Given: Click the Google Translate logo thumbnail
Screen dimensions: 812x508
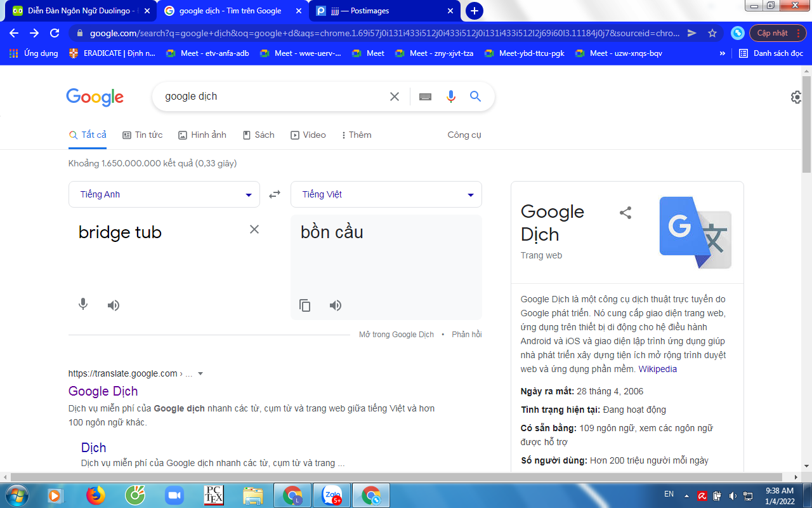Looking at the screenshot, I should (695, 233).
